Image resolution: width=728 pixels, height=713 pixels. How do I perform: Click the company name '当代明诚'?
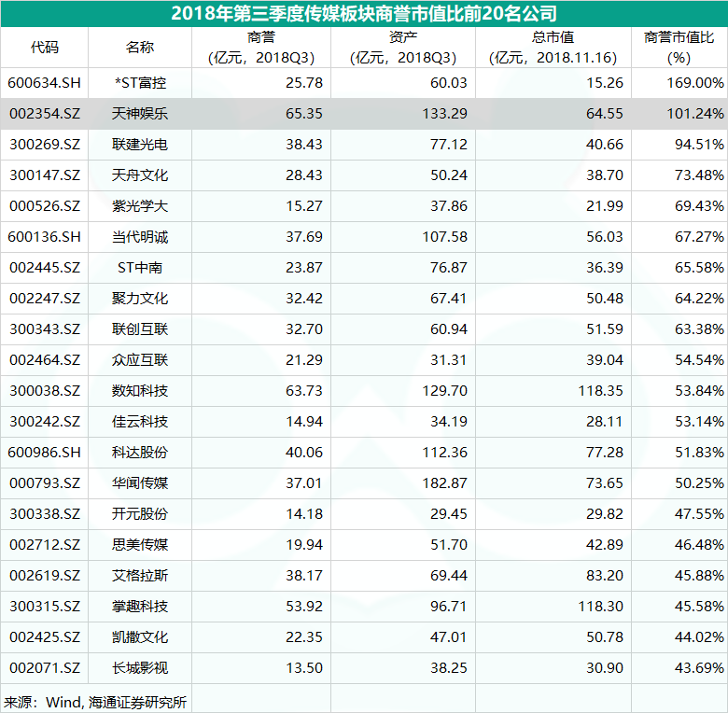pos(140,237)
